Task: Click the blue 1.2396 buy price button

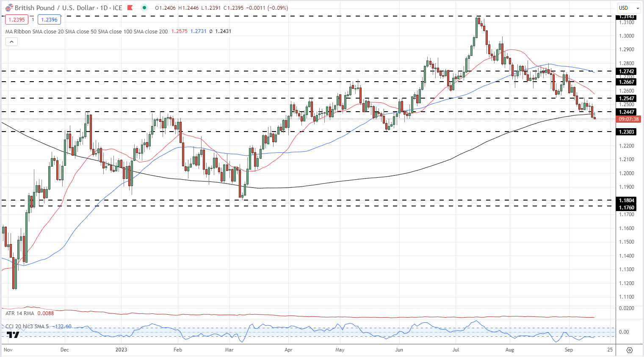Action: click(49, 19)
